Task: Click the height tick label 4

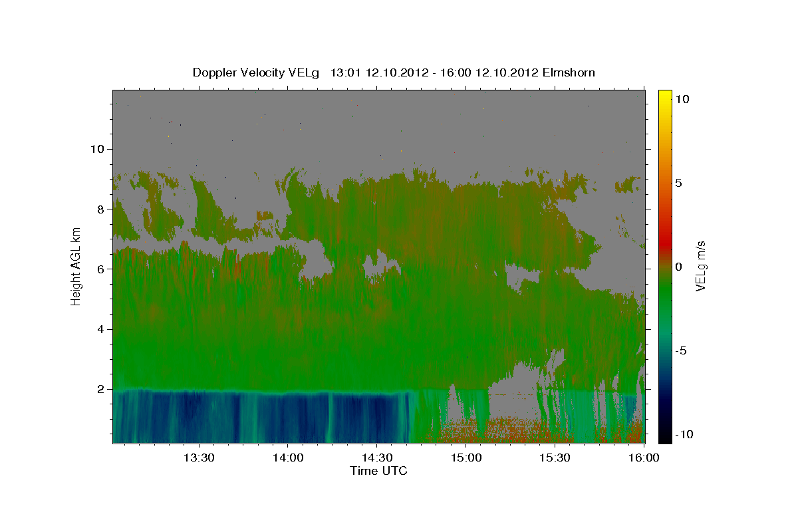Action: (102, 329)
